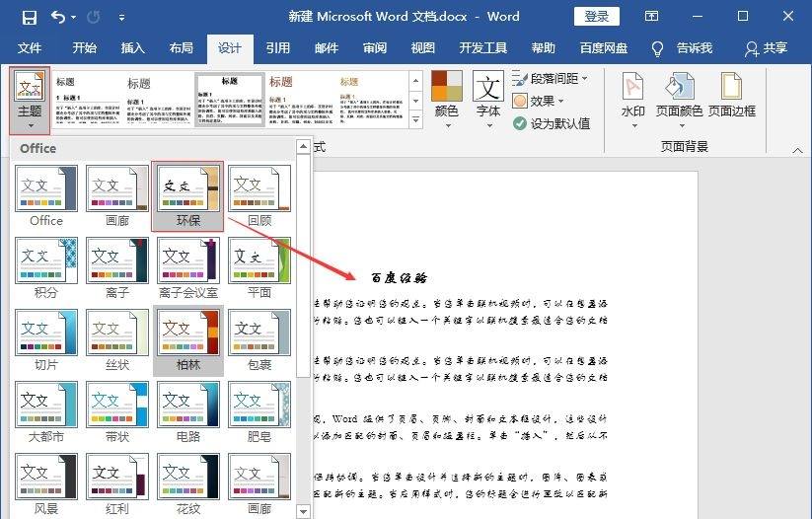Click the 登录 sign-in button
The width and height of the screenshot is (812, 519).
click(x=597, y=17)
